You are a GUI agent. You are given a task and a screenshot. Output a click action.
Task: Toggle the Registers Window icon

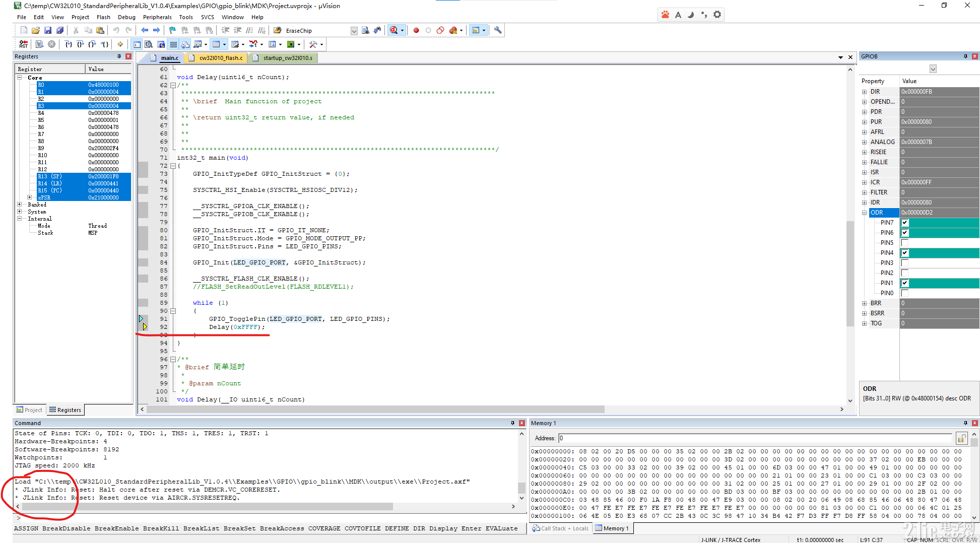pyautogui.click(x=173, y=44)
